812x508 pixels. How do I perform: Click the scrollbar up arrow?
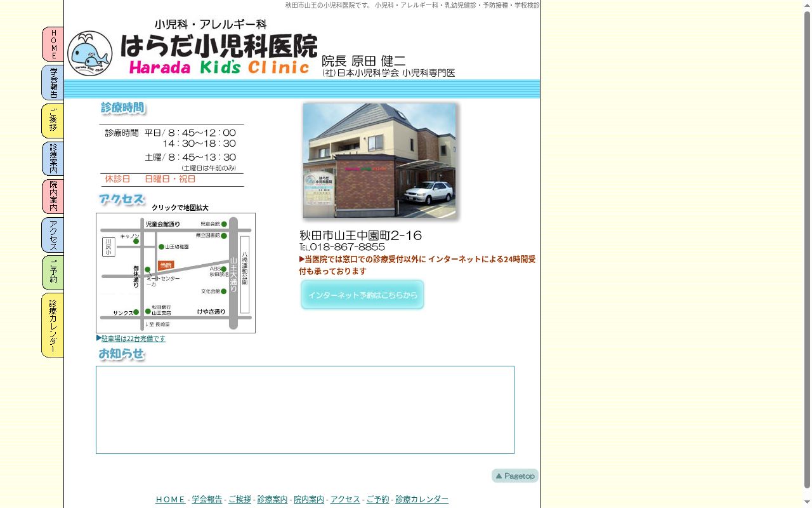click(x=807, y=4)
